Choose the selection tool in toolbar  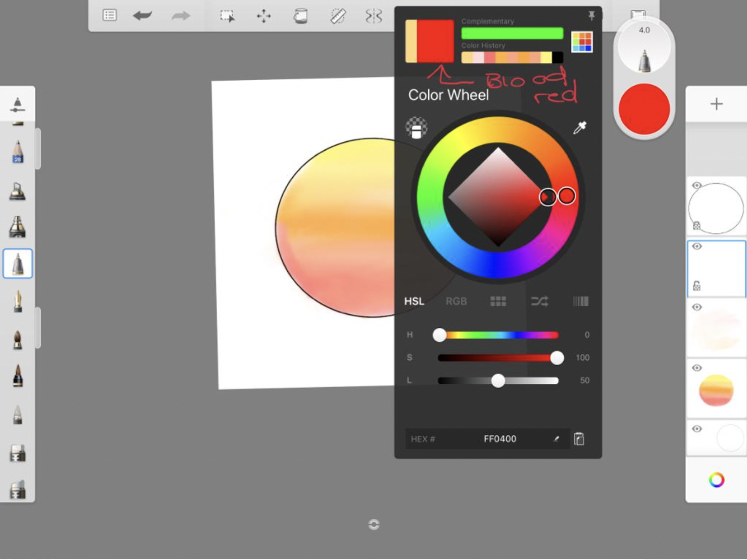point(227,16)
